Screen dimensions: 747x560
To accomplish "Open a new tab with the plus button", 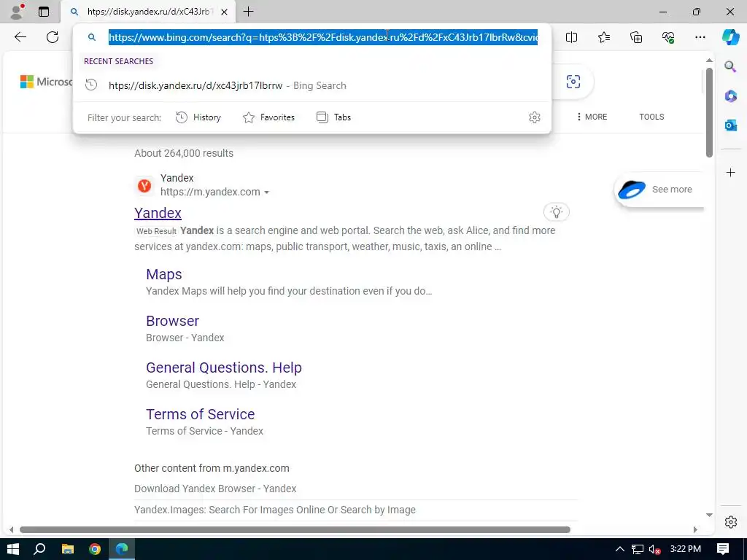I will click(x=248, y=12).
